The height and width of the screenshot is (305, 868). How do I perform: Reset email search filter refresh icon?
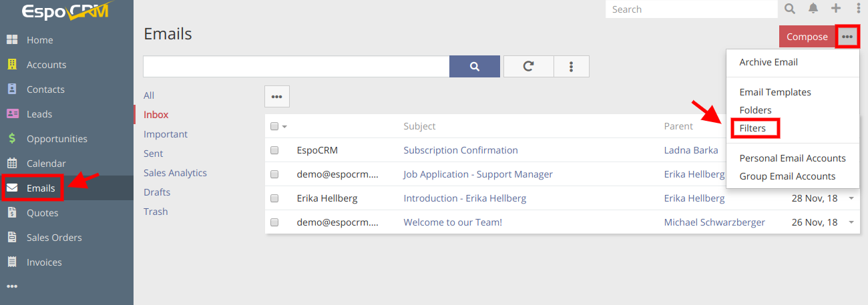(528, 66)
